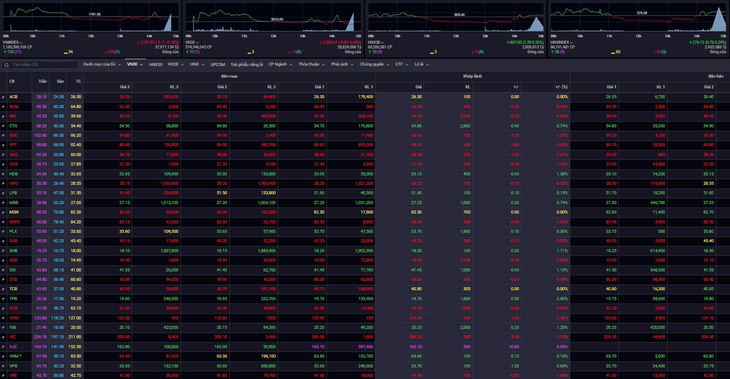Select the VRE ticker symbol
Viewport: 730px width, 379px height.
(13, 375)
